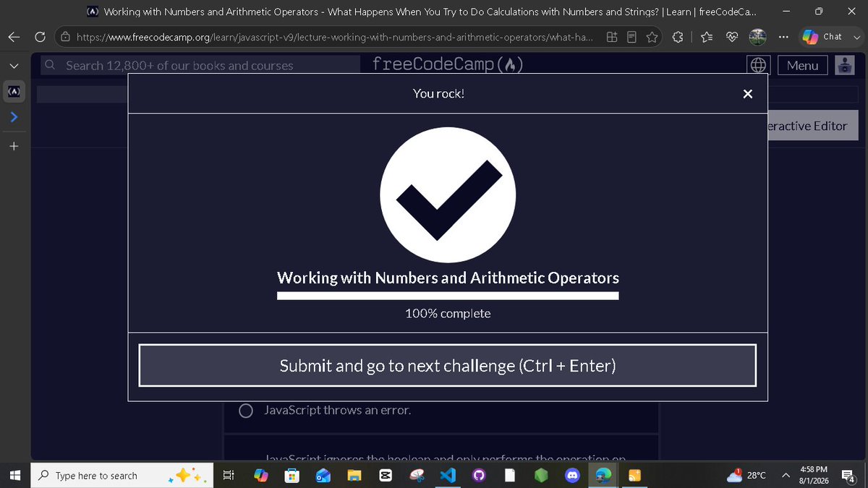868x488 pixels.
Task: Open the freeCodeCamp Menu button
Action: (x=803, y=65)
